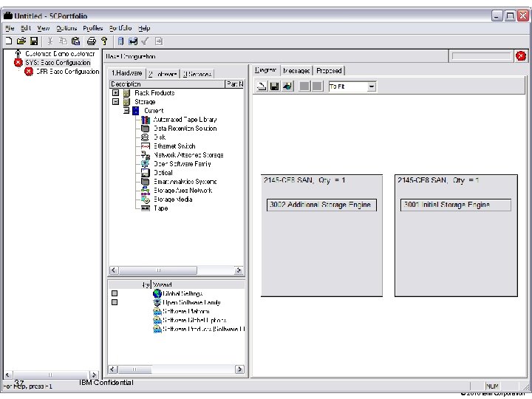Screen dimensions: 532x399
Task: Select Ethernet Switch item
Action: coord(174,146)
